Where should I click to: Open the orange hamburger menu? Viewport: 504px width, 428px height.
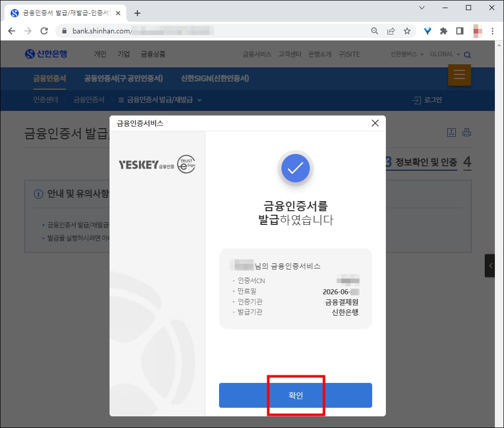pyautogui.click(x=459, y=74)
